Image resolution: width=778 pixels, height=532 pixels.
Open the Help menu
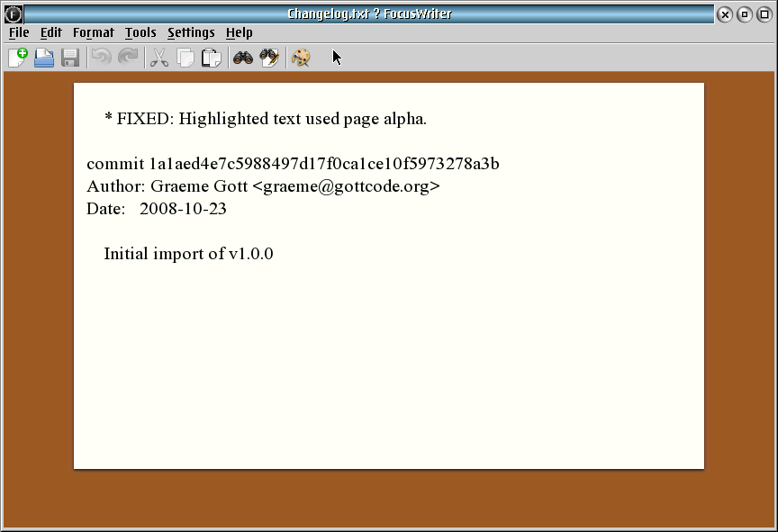pyautogui.click(x=240, y=32)
